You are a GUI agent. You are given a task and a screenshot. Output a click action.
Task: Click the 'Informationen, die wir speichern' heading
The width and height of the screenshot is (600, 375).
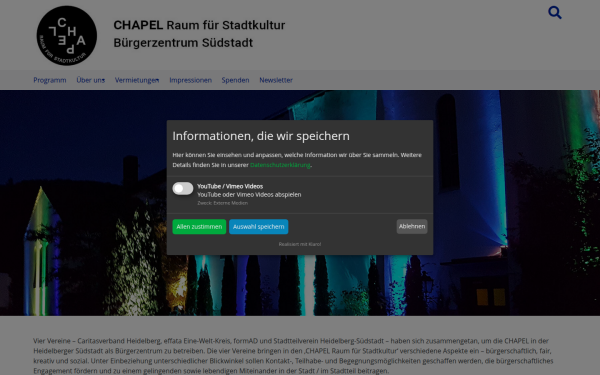pyautogui.click(x=261, y=136)
